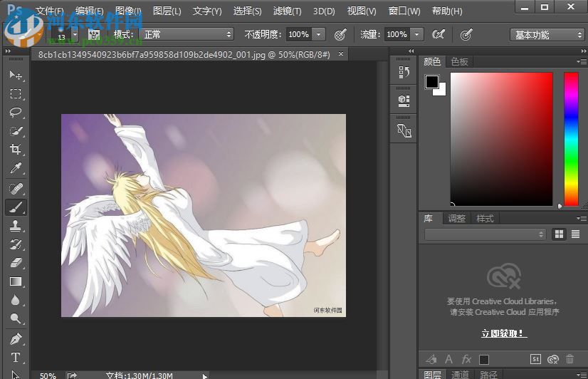Viewport: 588px width, 379px height.
Task: Switch library to grid view
Action: 559,234
